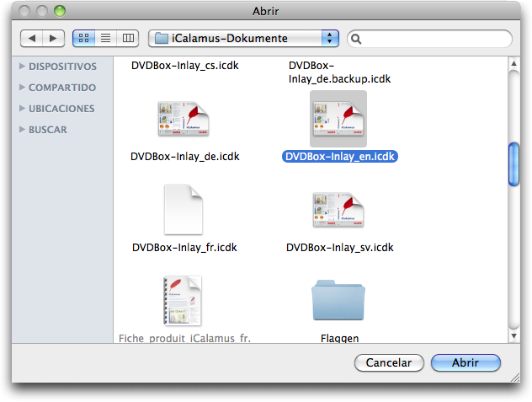Select the DVDBox-Inlay_de.icdk file icon
This screenshot has height=402, width=532.
click(184, 119)
